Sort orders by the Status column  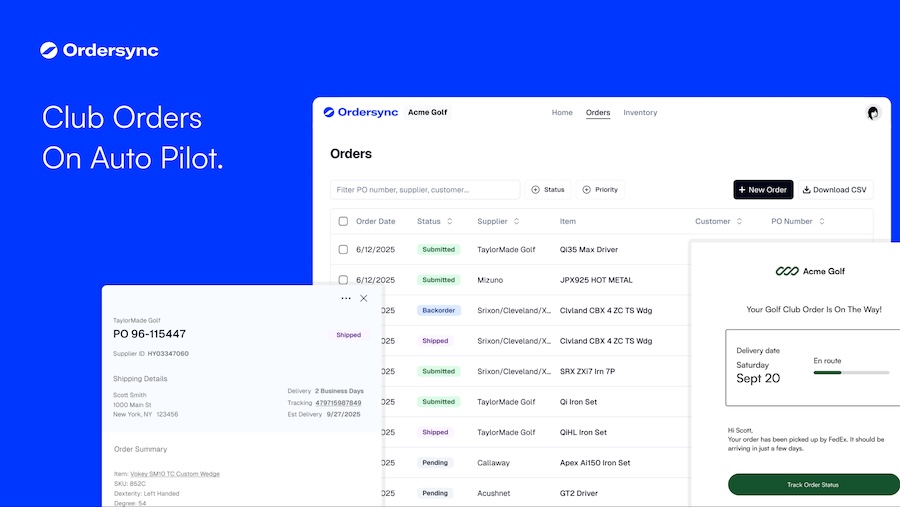tap(449, 221)
